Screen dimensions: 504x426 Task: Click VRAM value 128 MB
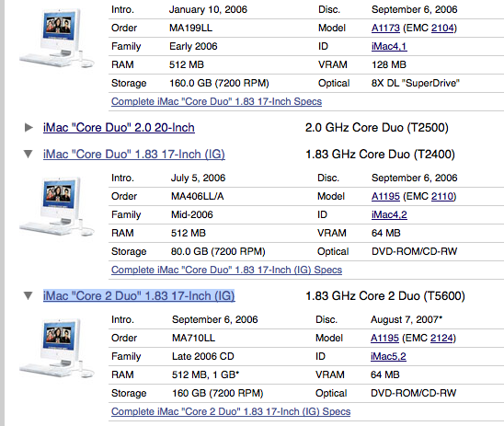tap(389, 65)
